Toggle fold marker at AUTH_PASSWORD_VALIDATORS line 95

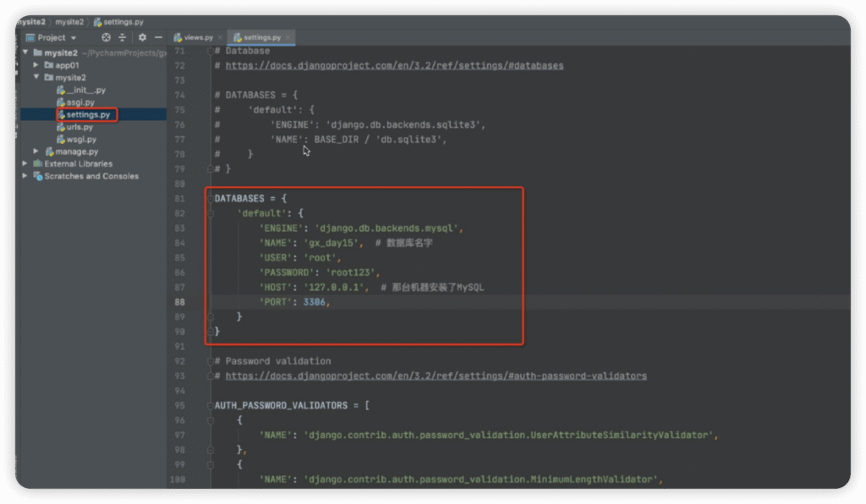click(x=209, y=406)
